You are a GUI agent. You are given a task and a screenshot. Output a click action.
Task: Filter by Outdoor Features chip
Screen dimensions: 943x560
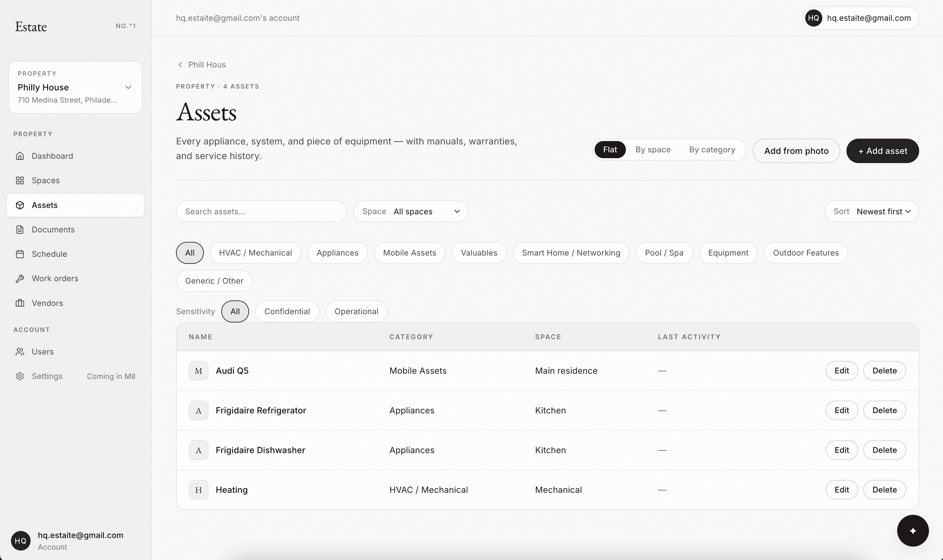[x=805, y=253]
